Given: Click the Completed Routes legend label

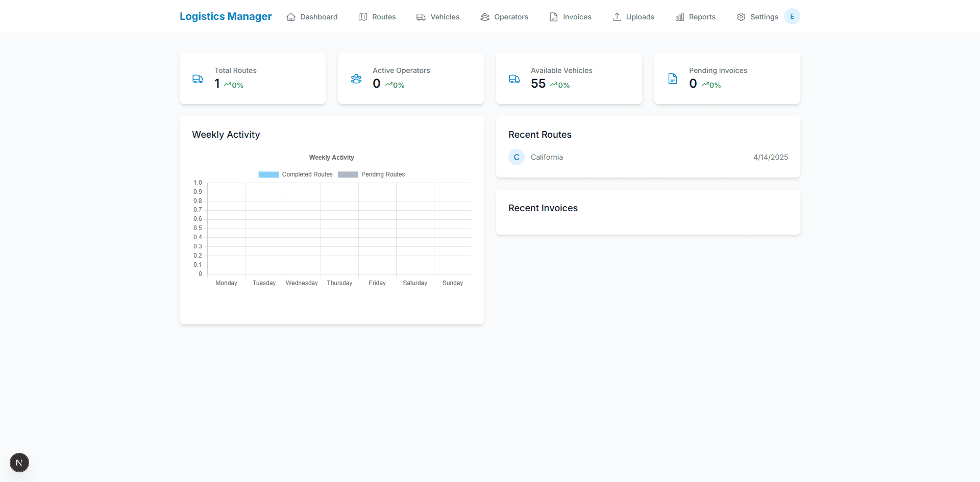Looking at the screenshot, I should click(x=307, y=174).
